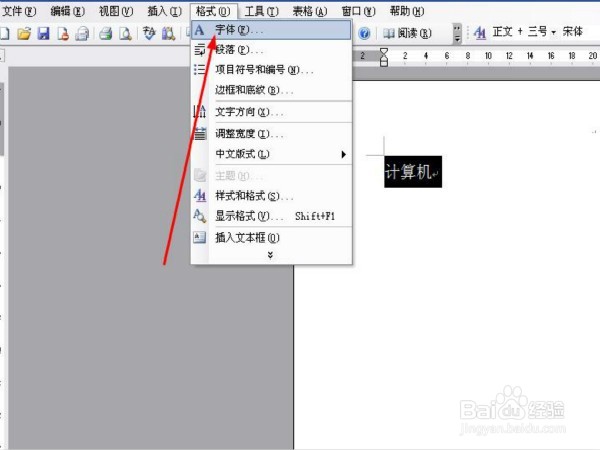The image size is (600, 450).
Task: Open the 文件(F) menu
Action: 19,11
